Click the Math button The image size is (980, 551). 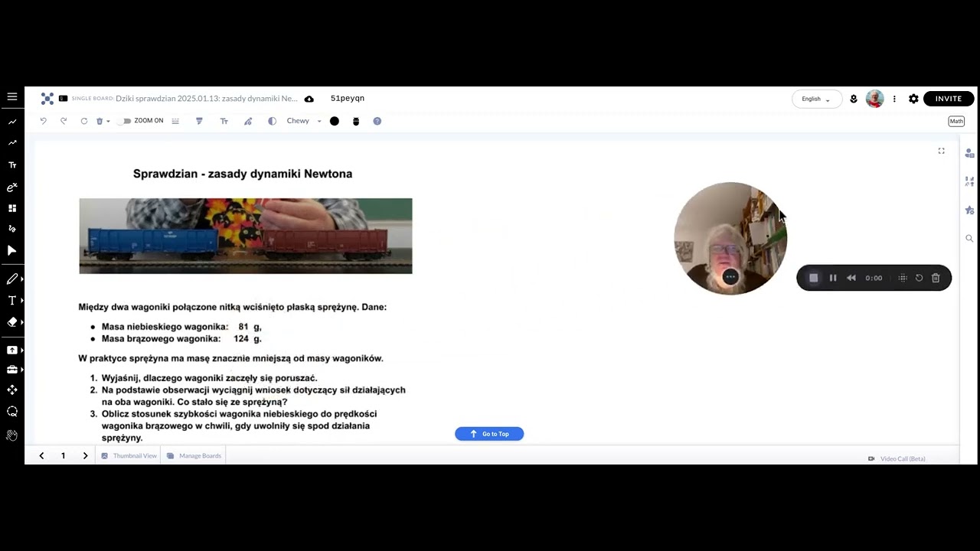coord(956,121)
